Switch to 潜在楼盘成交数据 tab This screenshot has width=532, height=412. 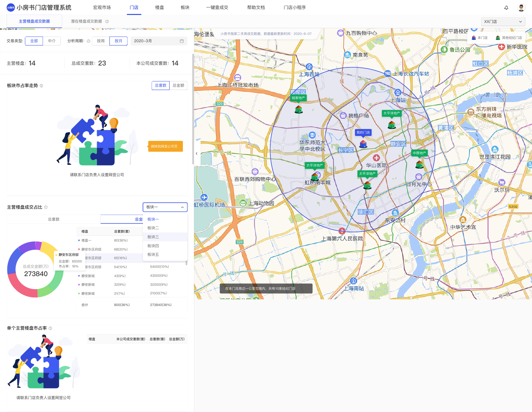pos(86,21)
